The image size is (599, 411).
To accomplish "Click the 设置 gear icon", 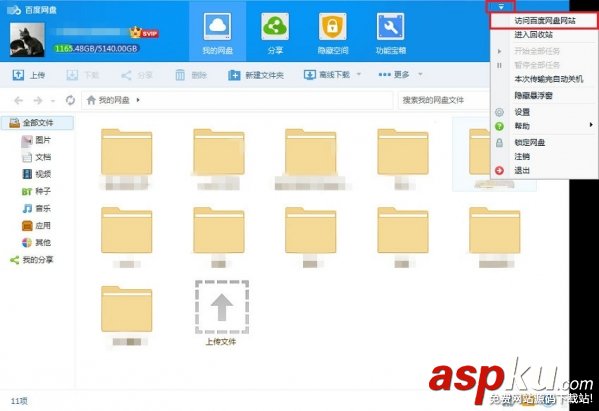I will pos(499,112).
